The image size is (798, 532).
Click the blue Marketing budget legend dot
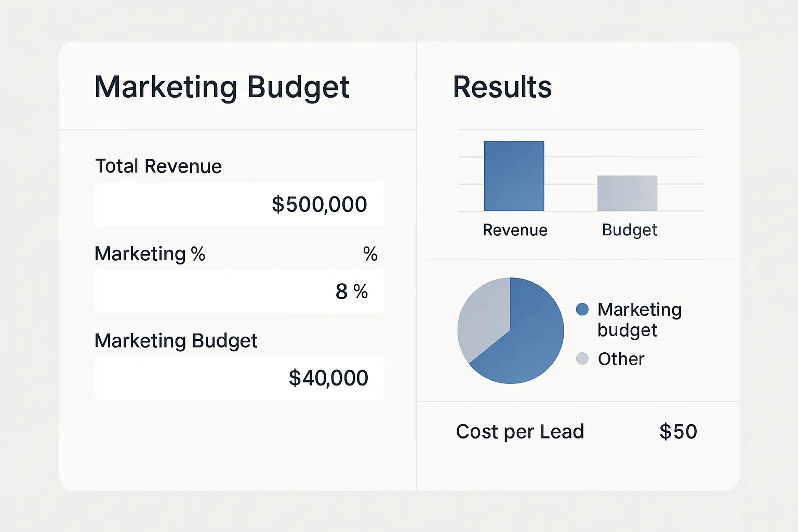(582, 309)
